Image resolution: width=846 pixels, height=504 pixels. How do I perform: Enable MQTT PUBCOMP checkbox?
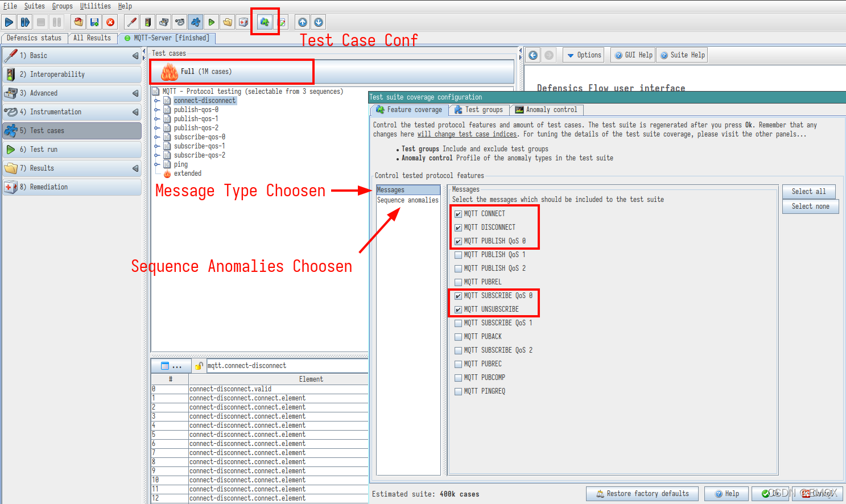(458, 378)
